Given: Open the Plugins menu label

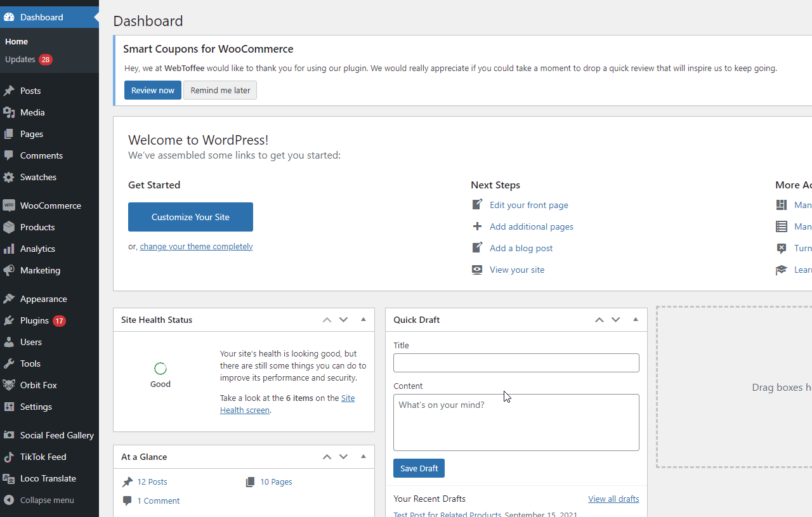Looking at the screenshot, I should coord(34,320).
